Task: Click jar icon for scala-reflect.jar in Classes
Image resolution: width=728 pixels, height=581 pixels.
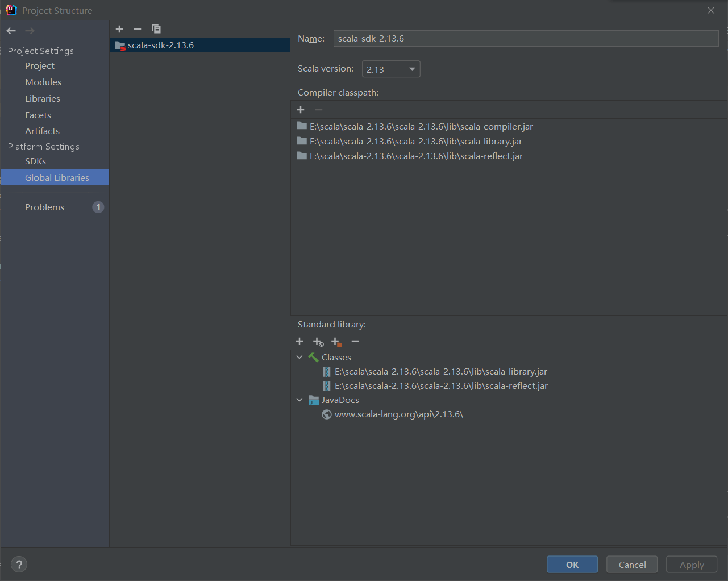Action: click(x=327, y=386)
